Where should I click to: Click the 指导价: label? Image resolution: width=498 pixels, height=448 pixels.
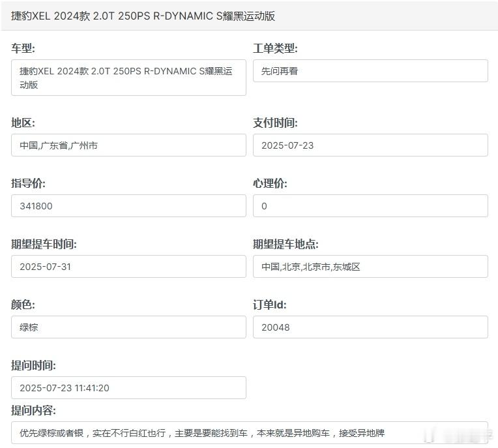tap(28, 183)
